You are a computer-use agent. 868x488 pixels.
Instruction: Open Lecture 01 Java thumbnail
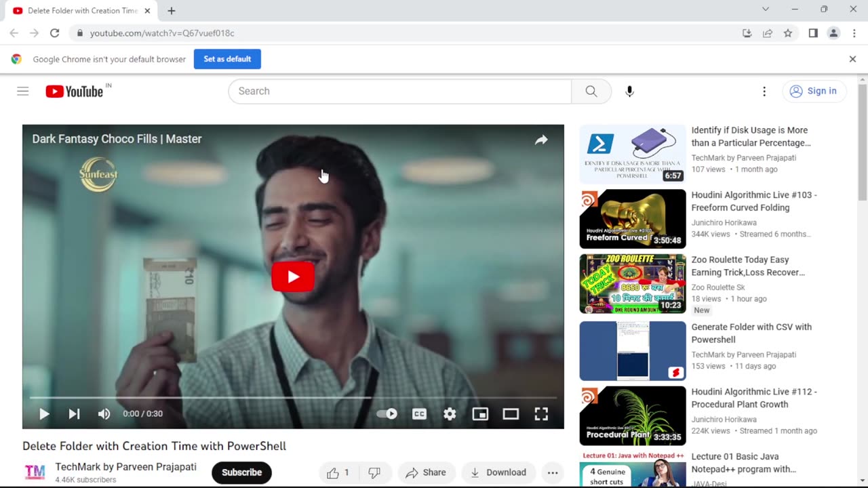pos(633,469)
